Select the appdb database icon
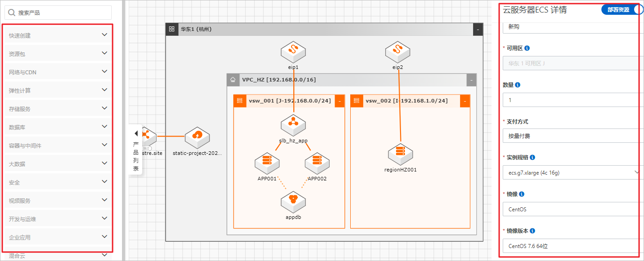 pos(293,201)
